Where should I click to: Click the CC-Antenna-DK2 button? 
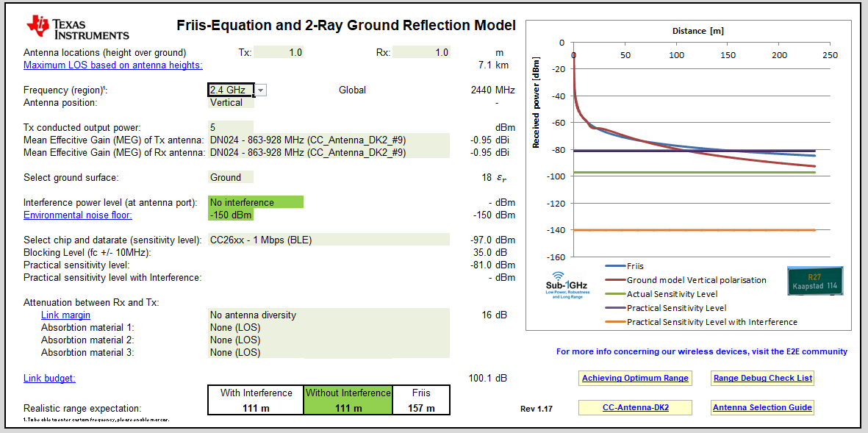click(x=635, y=407)
